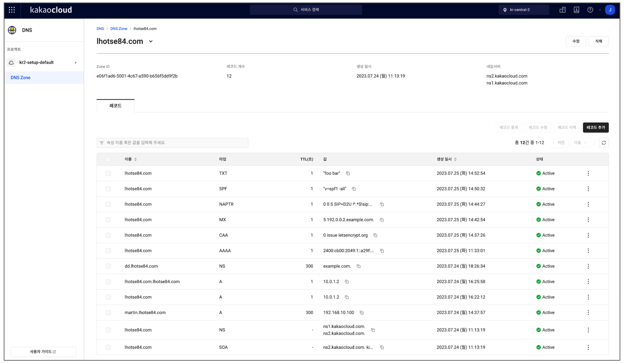Click the 다음 pagination button
Screen dimensions: 624x364
pos(580,143)
